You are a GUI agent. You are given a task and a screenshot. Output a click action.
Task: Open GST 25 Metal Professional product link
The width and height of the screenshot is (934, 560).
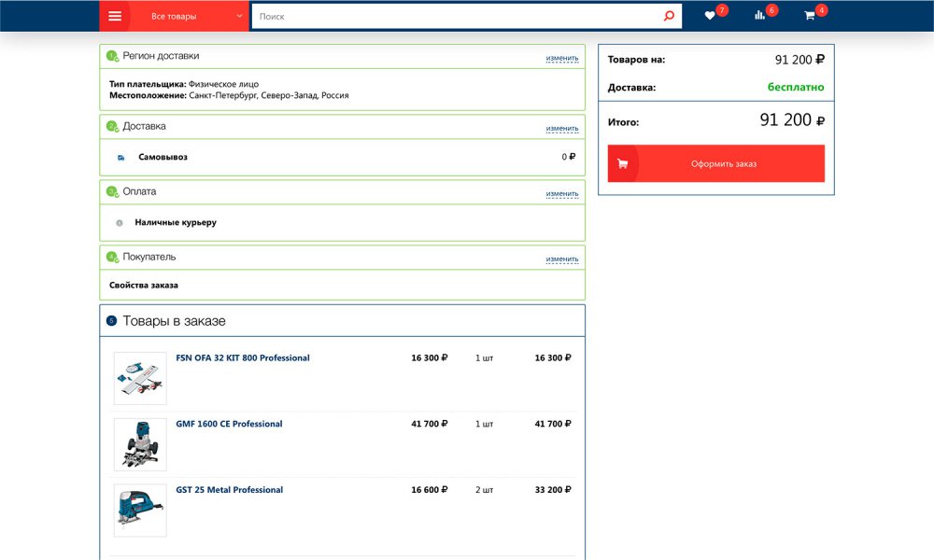coord(230,490)
